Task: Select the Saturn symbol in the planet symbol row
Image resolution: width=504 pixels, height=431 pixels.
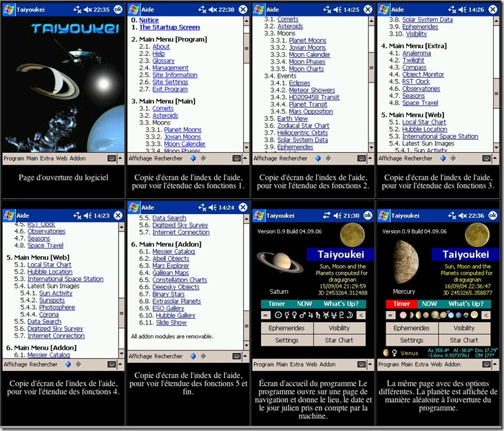Action: click(x=318, y=315)
